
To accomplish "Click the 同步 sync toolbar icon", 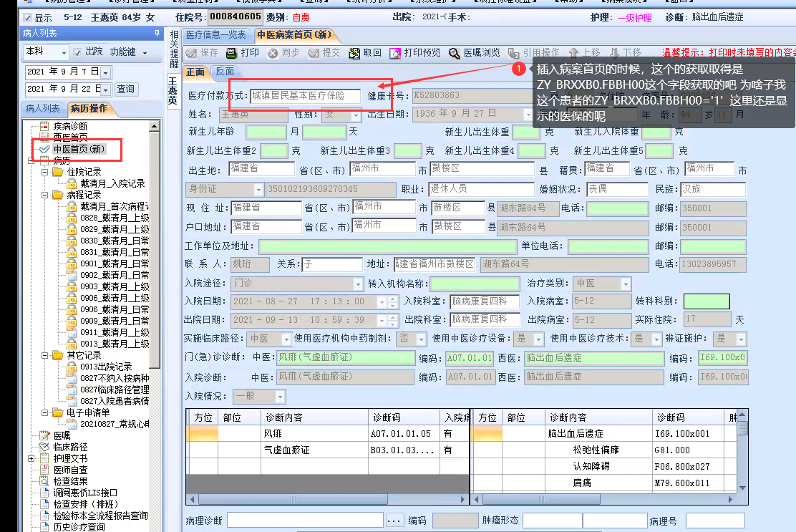I will pyautogui.click(x=273, y=53).
